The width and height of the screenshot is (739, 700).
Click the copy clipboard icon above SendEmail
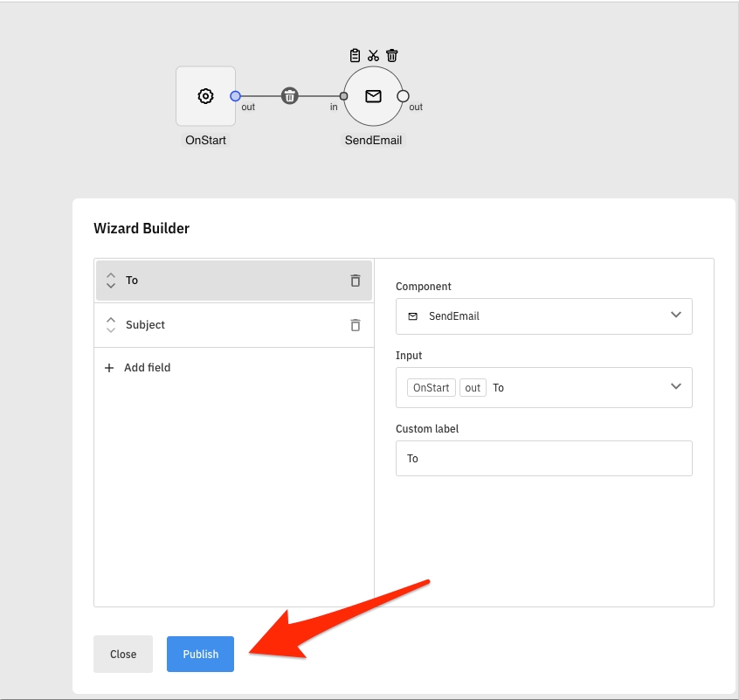(355, 56)
